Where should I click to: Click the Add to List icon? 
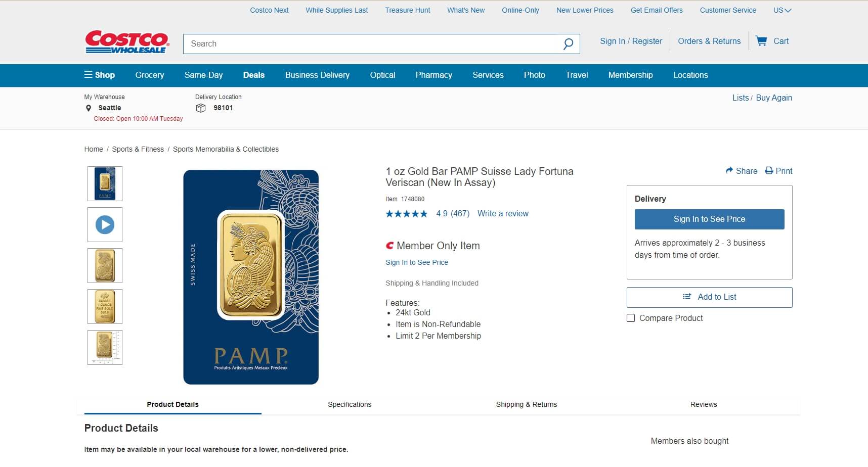pos(686,297)
